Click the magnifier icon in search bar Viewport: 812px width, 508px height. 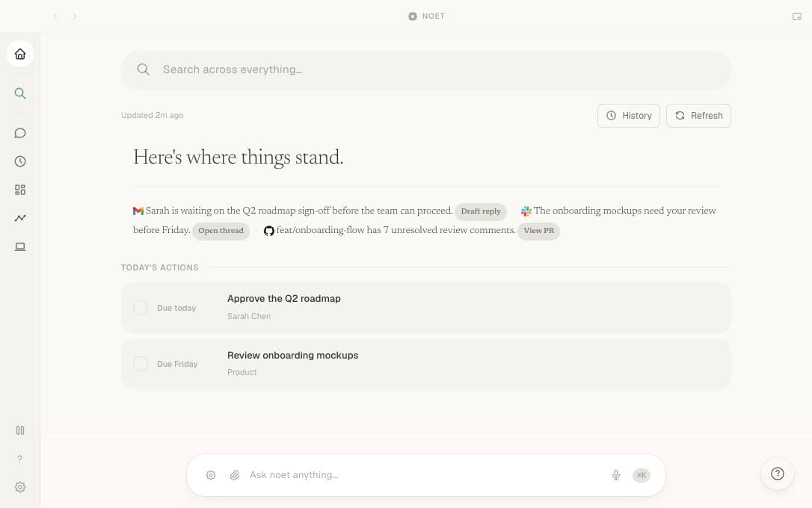click(144, 69)
